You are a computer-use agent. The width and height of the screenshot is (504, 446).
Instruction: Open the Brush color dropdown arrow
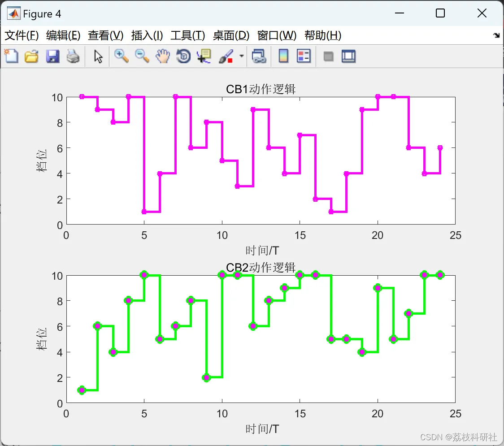coord(241,56)
